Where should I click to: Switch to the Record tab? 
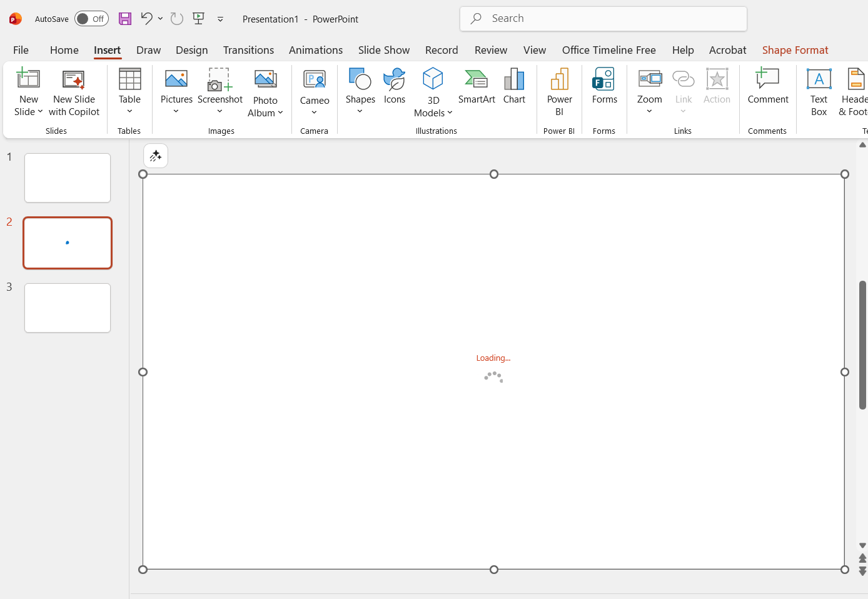[x=442, y=50]
